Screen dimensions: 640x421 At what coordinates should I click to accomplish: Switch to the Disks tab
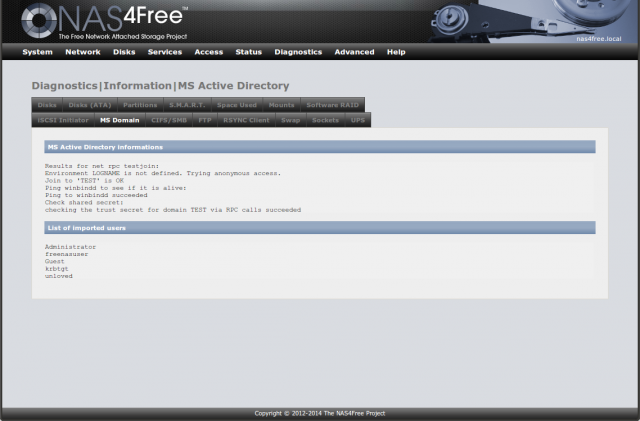point(47,105)
